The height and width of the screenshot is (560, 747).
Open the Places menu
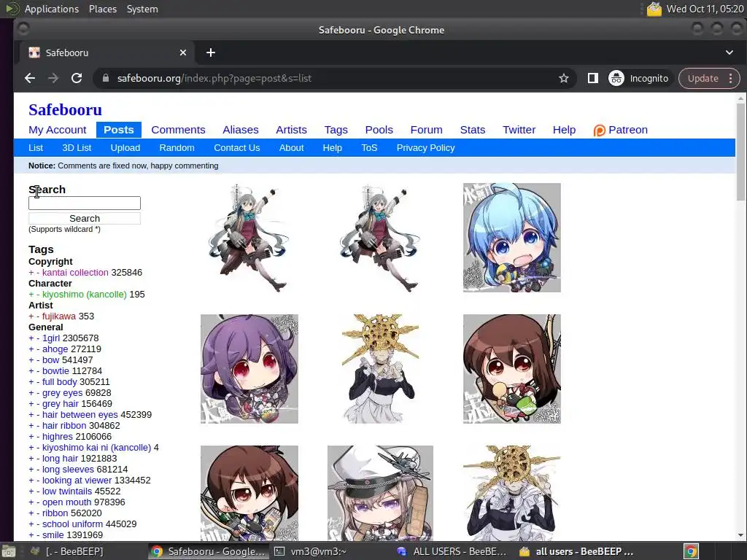click(102, 9)
